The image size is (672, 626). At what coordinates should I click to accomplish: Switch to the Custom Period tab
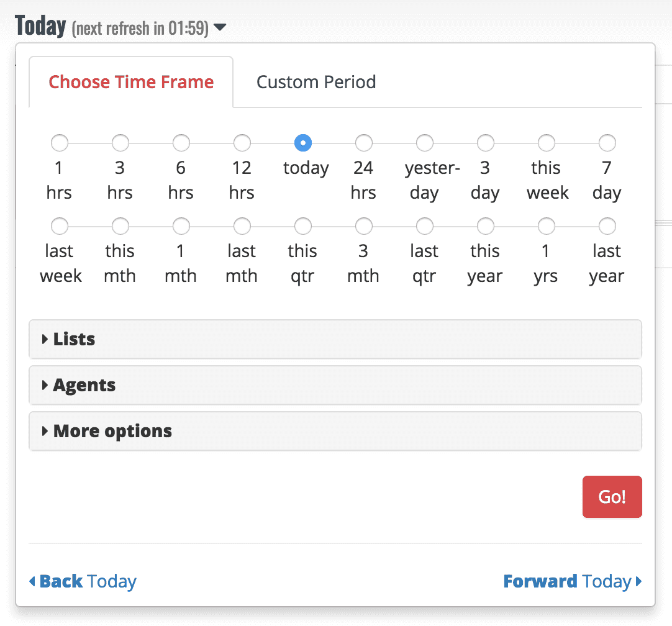(x=316, y=82)
